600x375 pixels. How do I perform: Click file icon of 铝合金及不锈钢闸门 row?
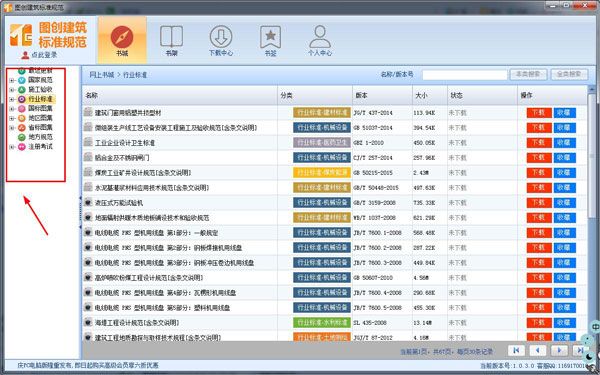tap(88, 158)
